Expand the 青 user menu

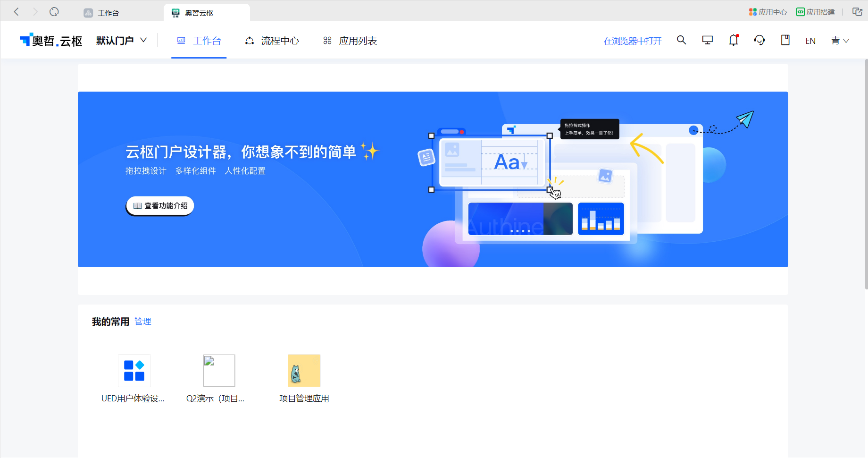click(x=840, y=41)
